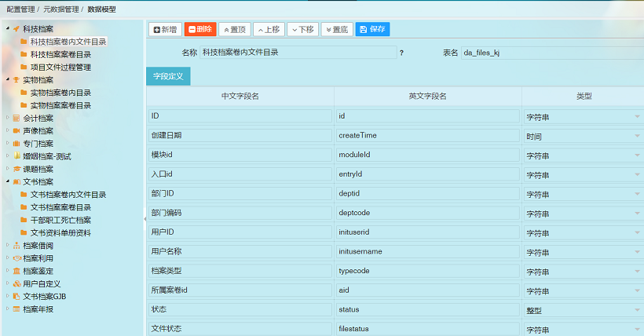
Task: Expand the 会计档案 tree node
Action: coord(7,118)
